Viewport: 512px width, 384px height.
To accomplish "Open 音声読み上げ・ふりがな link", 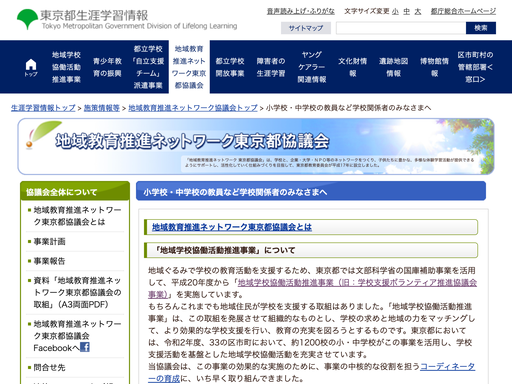I will coord(301,11).
